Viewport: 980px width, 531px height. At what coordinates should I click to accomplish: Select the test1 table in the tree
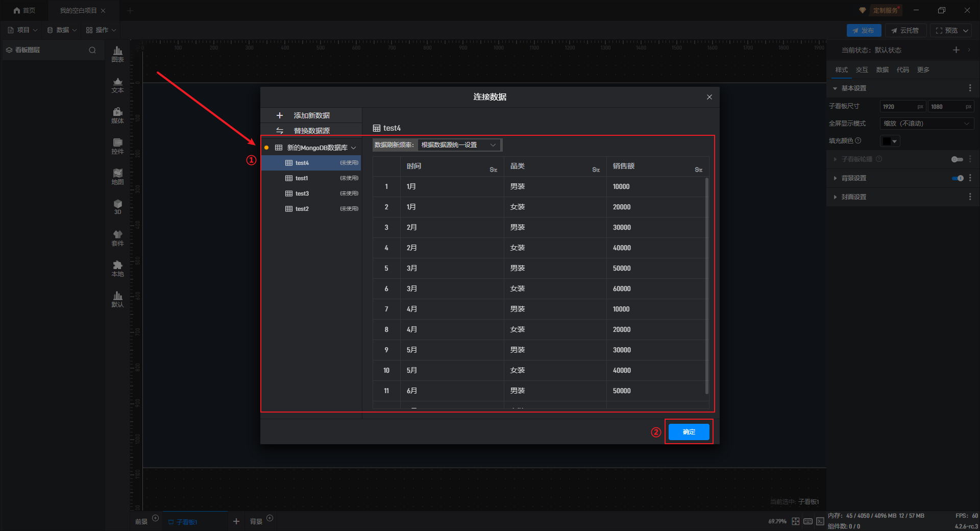tap(311, 178)
